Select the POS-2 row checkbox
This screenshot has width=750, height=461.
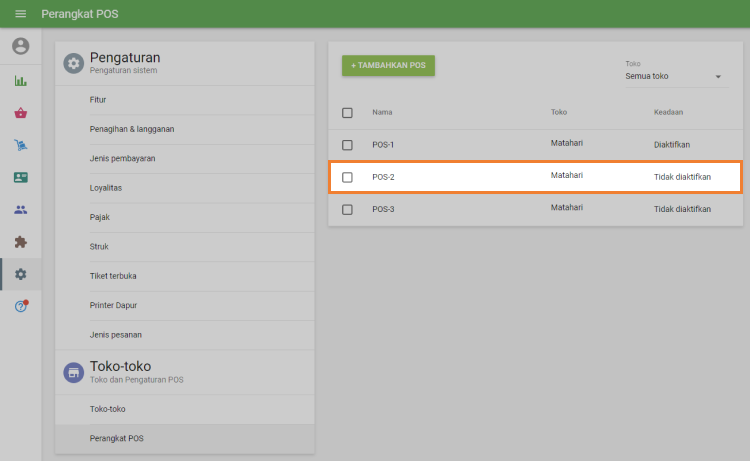[347, 177]
